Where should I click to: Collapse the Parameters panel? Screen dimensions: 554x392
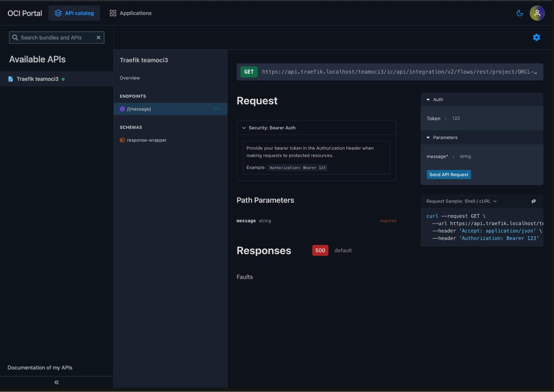482,138
